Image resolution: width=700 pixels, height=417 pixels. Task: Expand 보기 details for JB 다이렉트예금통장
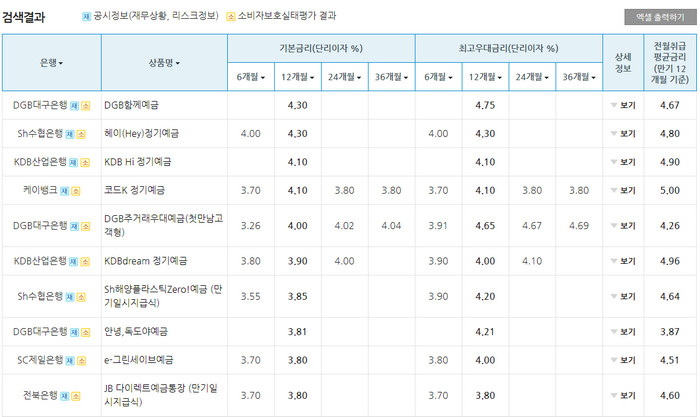click(623, 396)
